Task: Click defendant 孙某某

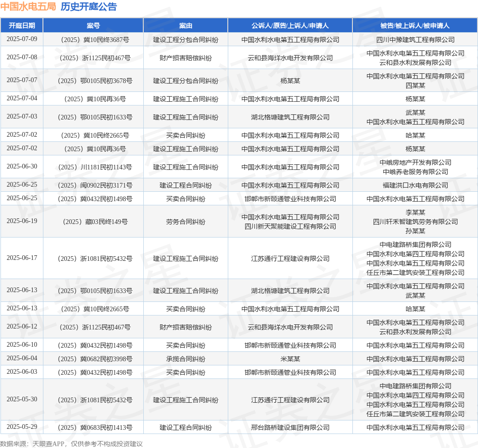Action: click(x=415, y=231)
